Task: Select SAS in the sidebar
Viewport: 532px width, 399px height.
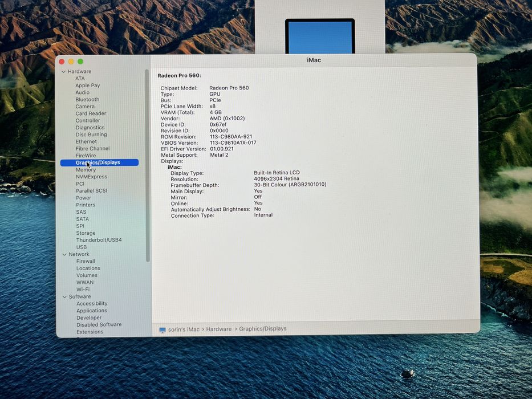Action: point(81,212)
